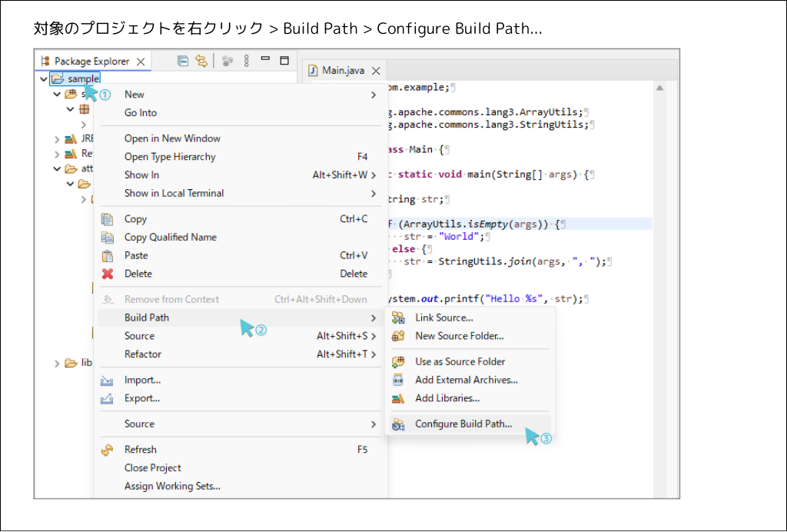Click the lib folder icon
The image size is (787, 532).
click(x=71, y=363)
